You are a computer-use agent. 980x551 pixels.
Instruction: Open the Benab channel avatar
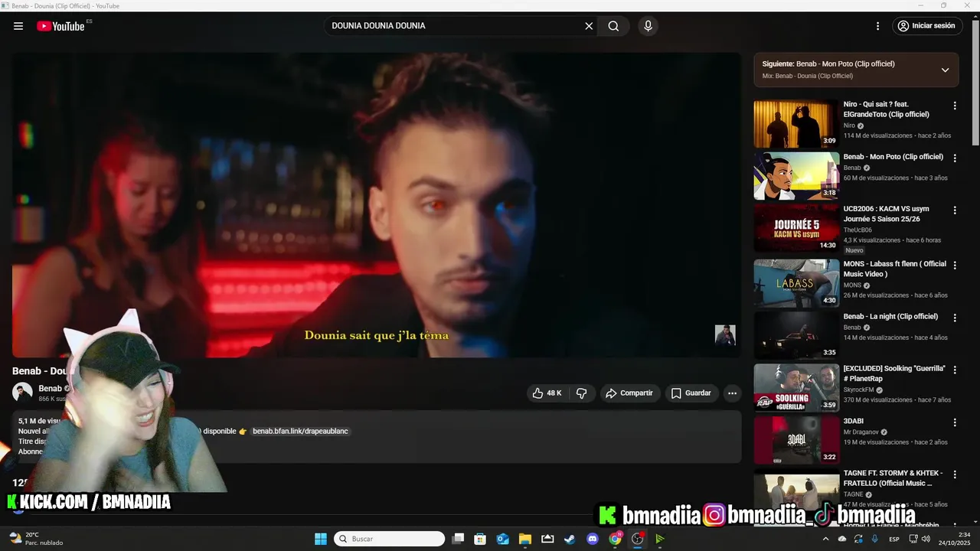22,393
